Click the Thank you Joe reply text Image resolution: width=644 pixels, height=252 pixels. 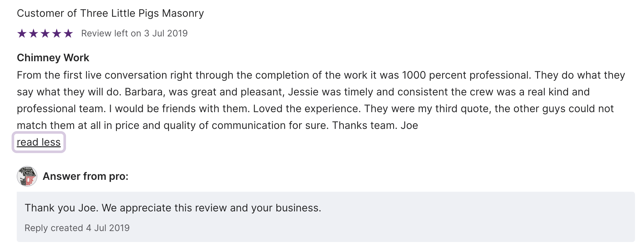(173, 208)
